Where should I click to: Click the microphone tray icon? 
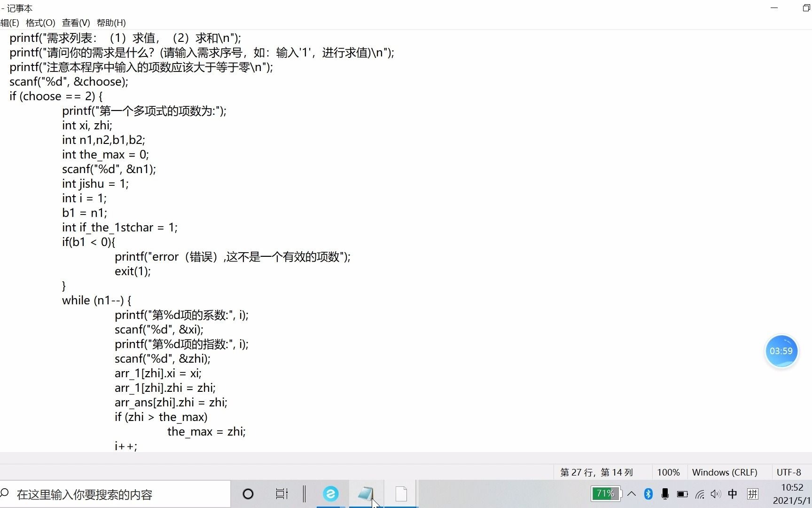pos(665,494)
